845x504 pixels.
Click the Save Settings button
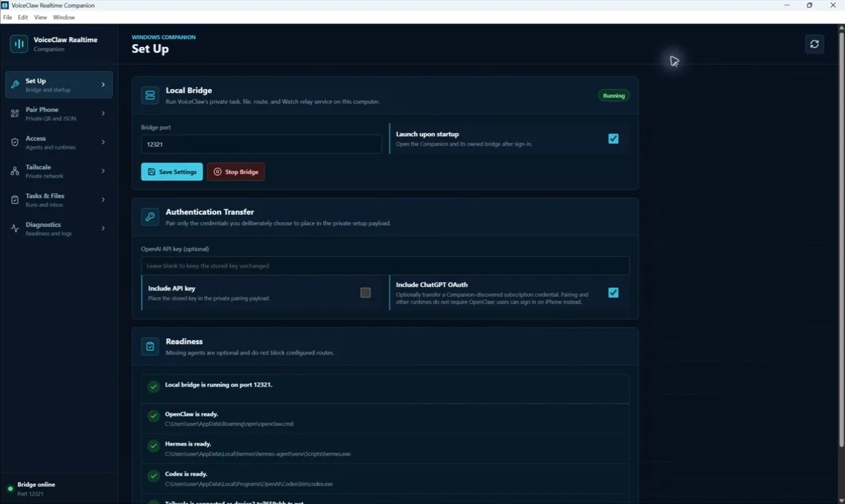point(172,172)
